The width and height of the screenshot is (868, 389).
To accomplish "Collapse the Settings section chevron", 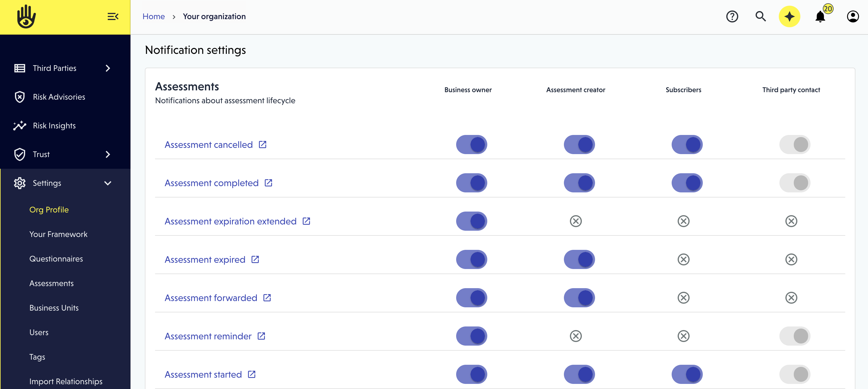I will (x=108, y=183).
